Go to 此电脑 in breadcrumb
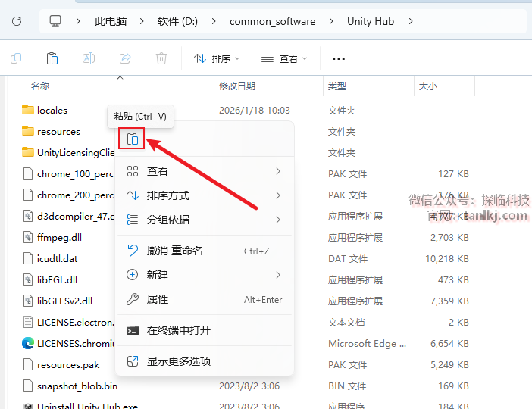Image resolution: width=532 pixels, height=409 pixels. tap(111, 21)
